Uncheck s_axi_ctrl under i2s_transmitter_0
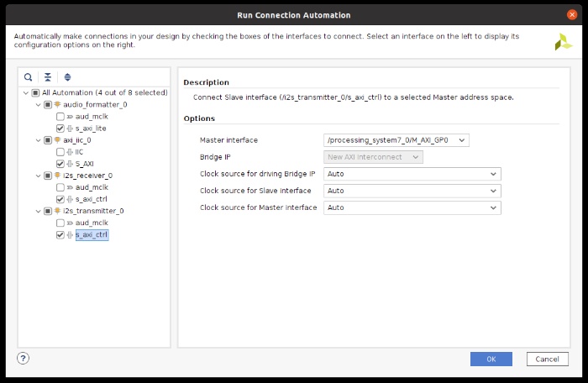This screenshot has width=588, height=383. click(x=60, y=235)
